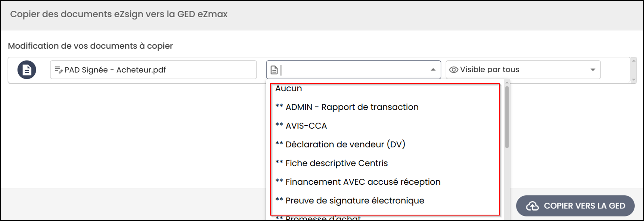Click the dropdown list scrollbar thumb
The height and width of the screenshot is (221, 644).
(x=507, y=117)
